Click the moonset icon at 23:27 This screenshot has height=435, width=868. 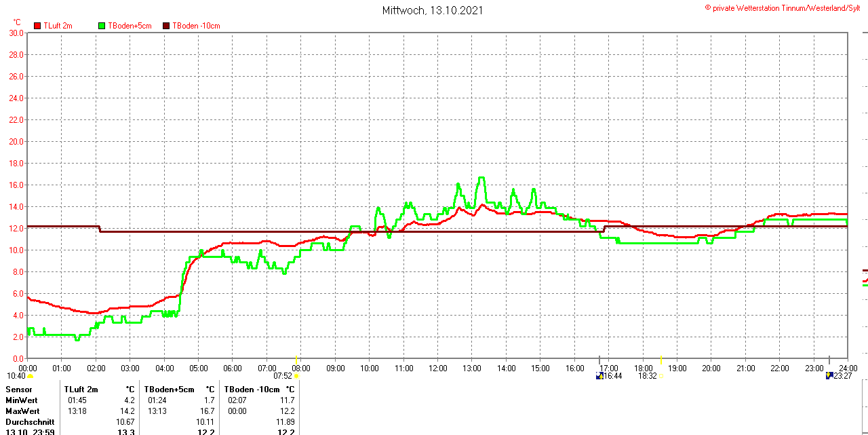tap(829, 375)
